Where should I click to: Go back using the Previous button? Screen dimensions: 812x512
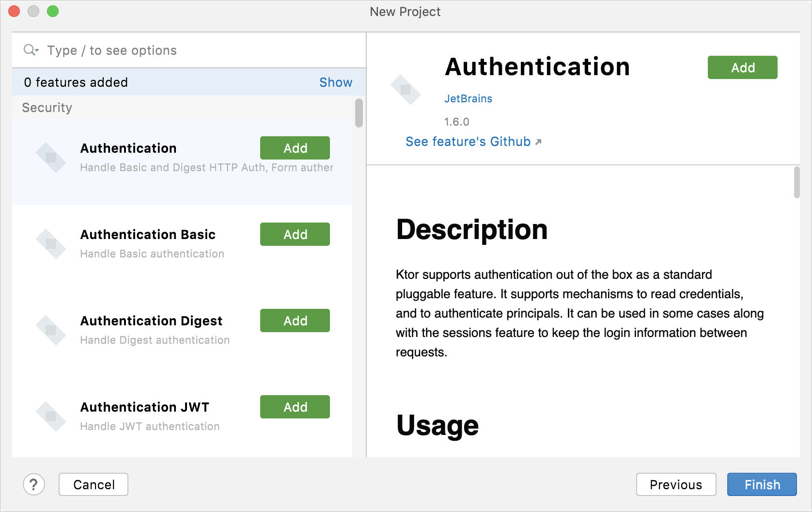tap(676, 484)
